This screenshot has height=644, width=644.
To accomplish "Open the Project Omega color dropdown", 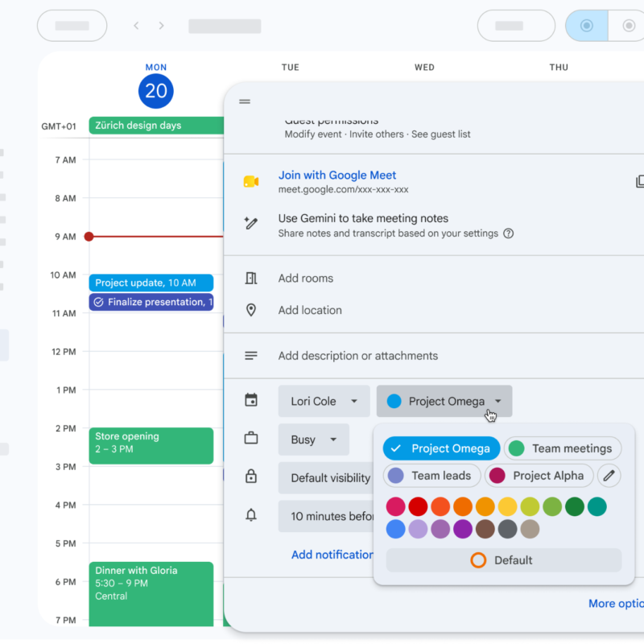I will point(444,401).
